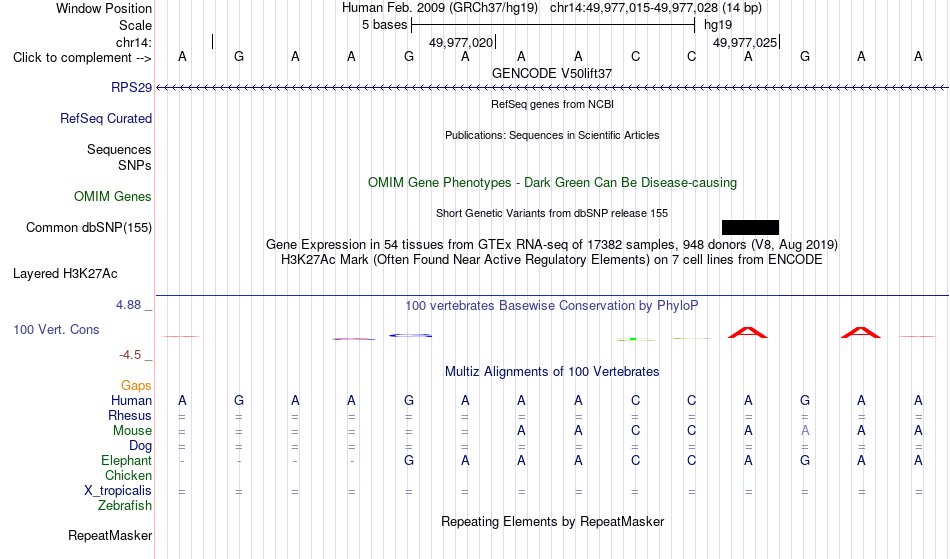Click the second large red PhyloP A peak

coord(860,332)
